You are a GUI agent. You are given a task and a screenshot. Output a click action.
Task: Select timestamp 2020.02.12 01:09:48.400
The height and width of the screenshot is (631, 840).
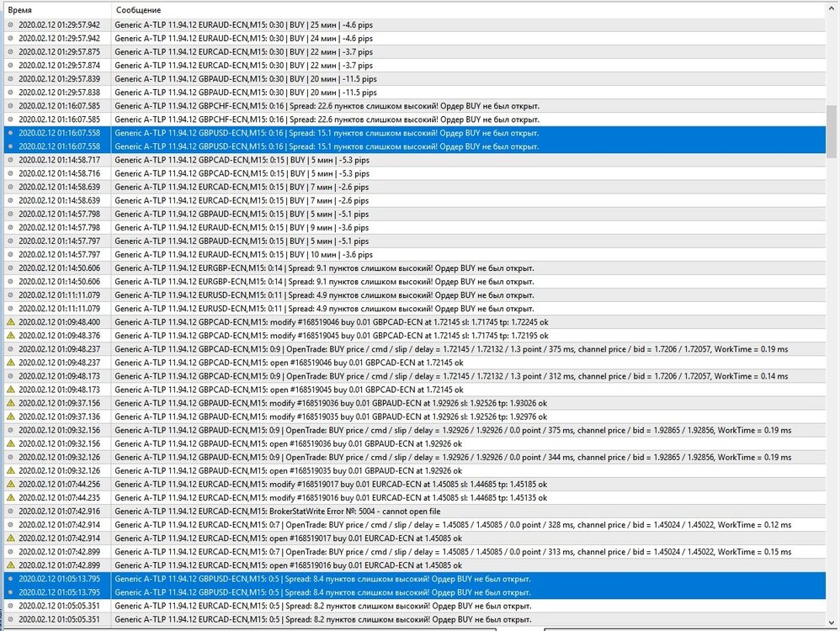(59, 322)
